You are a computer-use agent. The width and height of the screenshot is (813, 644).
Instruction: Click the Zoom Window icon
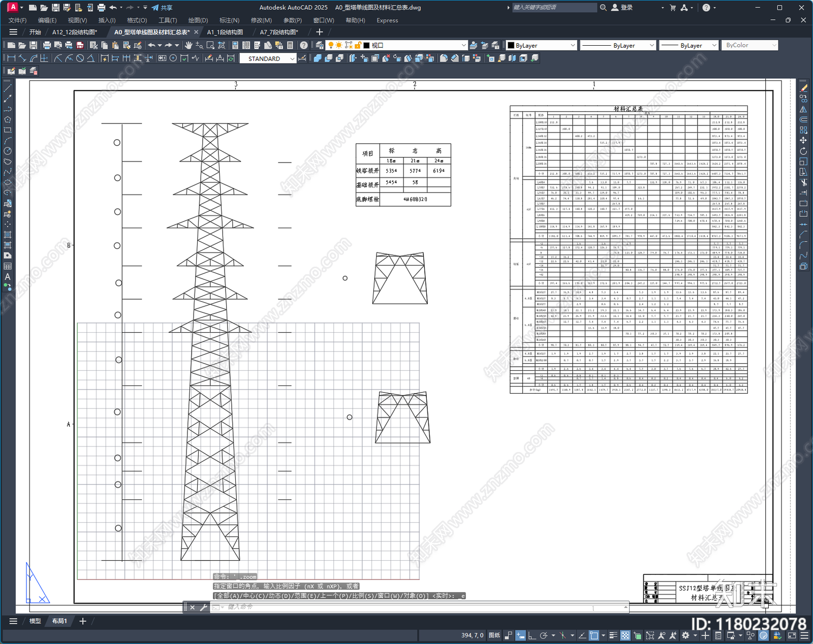[210, 45]
